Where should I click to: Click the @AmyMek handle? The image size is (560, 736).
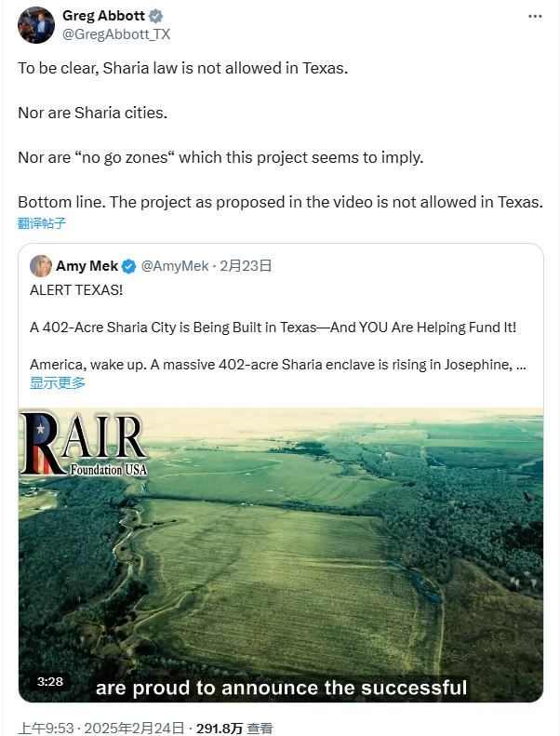[174, 266]
